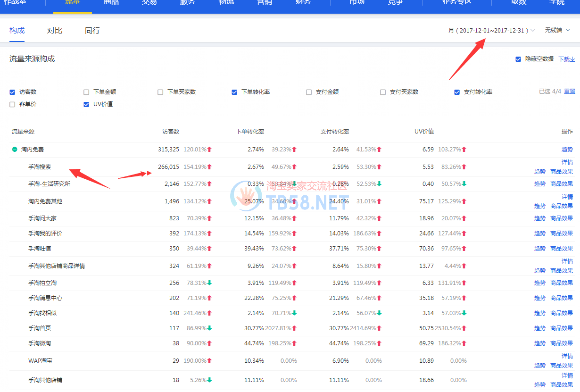Toggle the 隐藏空数据 checkbox
Image resolution: width=580 pixels, height=392 pixels.
(518, 59)
